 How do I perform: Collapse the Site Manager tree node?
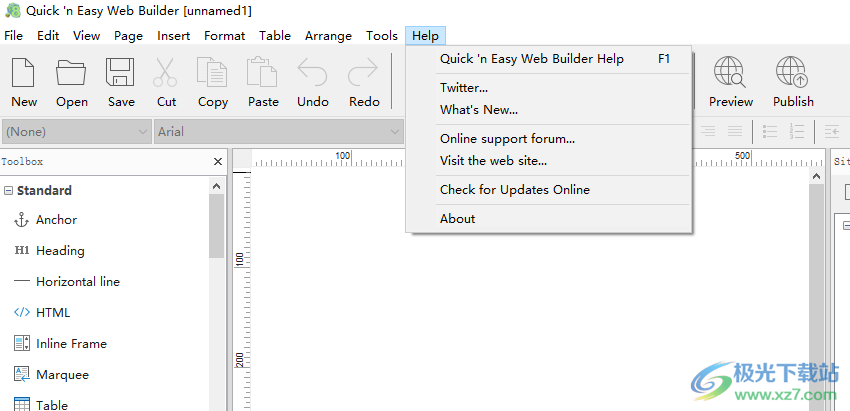click(x=846, y=226)
